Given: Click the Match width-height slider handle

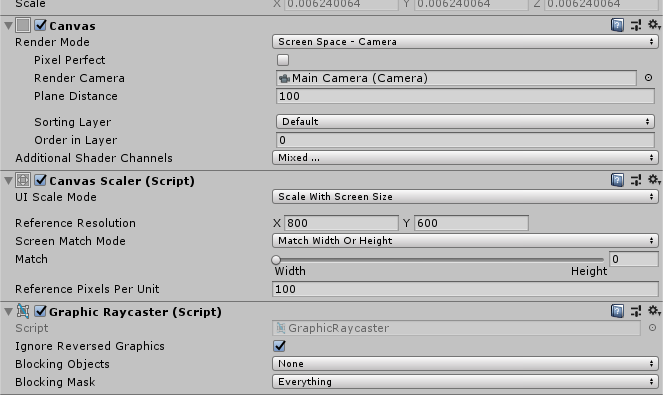Looking at the screenshot, I should pos(276,260).
